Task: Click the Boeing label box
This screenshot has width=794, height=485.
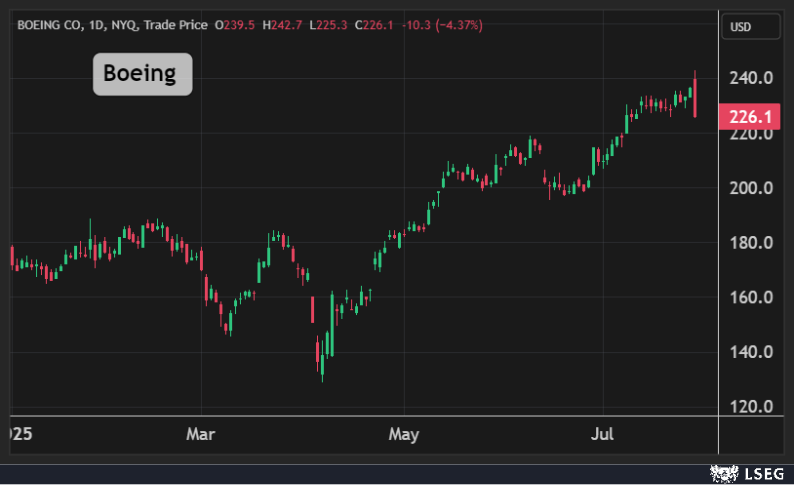Action: [142, 74]
